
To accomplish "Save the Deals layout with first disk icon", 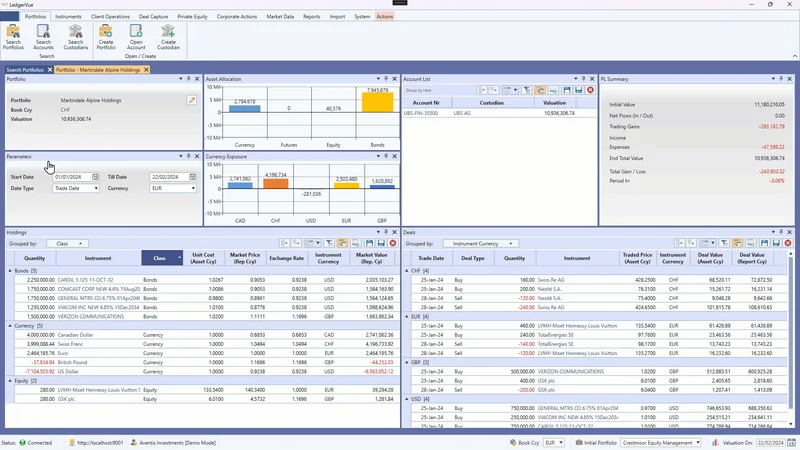I will point(764,243).
